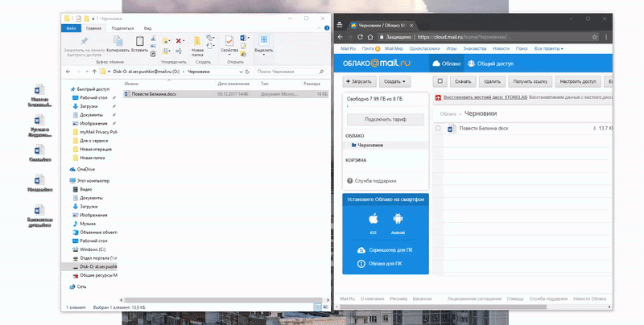
Task: Open the Свойства dropdown arrow in ribbon
Action: pos(229,55)
